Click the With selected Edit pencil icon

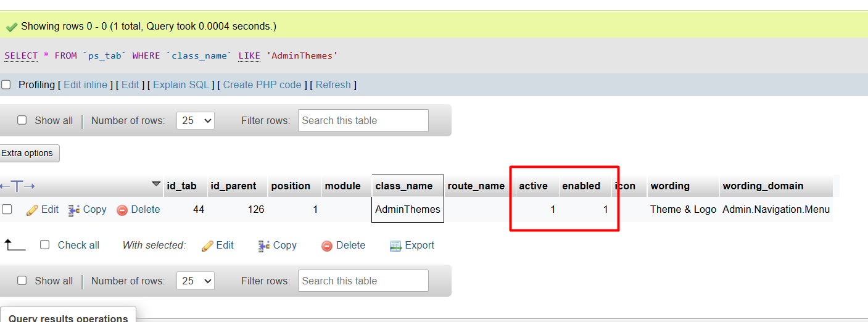click(208, 246)
